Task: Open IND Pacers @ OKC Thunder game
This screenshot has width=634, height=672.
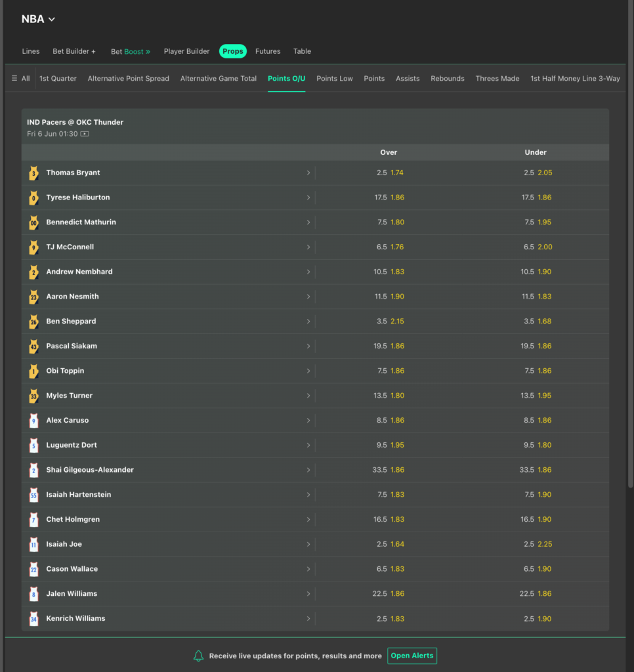Action: pos(75,122)
